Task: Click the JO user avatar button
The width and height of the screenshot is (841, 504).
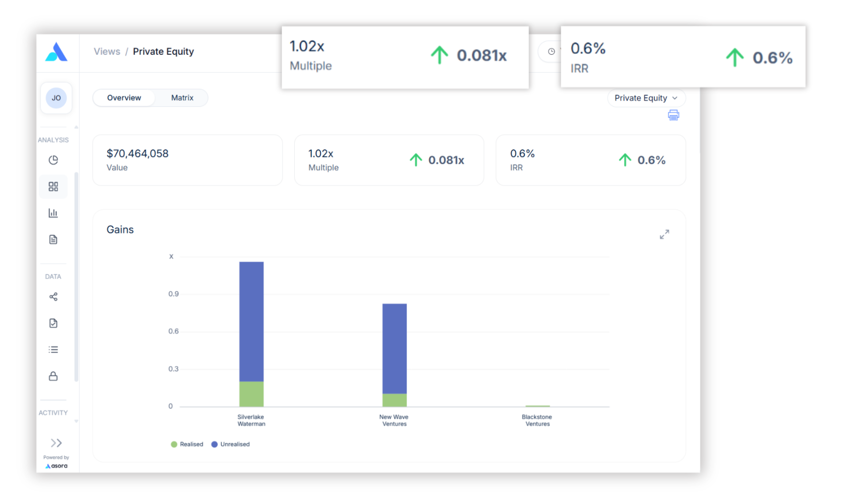Action: [x=56, y=98]
